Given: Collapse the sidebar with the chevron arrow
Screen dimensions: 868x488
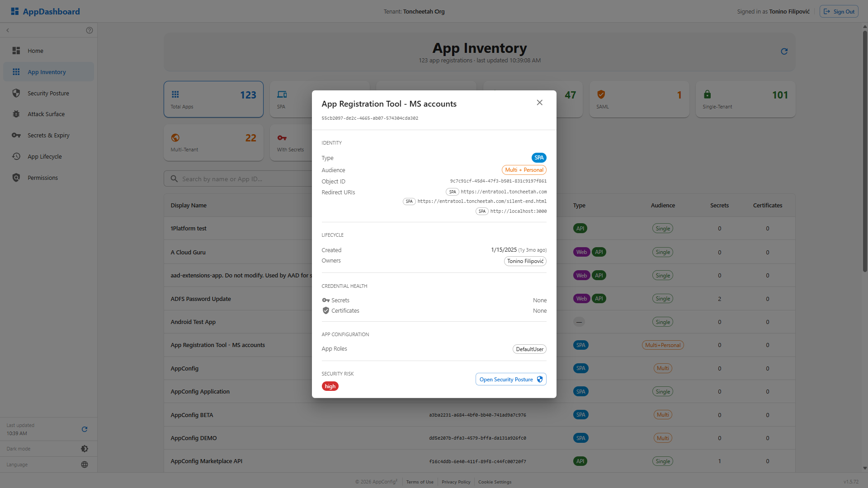Looking at the screenshot, I should click(8, 30).
